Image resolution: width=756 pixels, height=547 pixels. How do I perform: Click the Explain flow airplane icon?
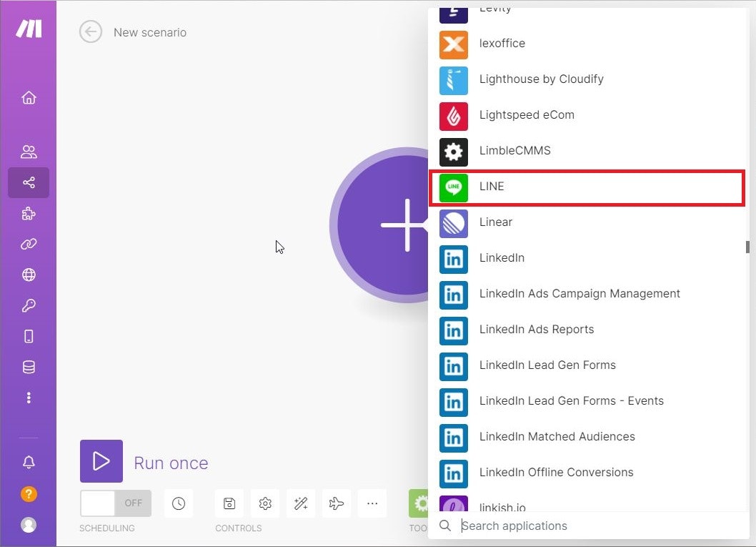coord(337,503)
